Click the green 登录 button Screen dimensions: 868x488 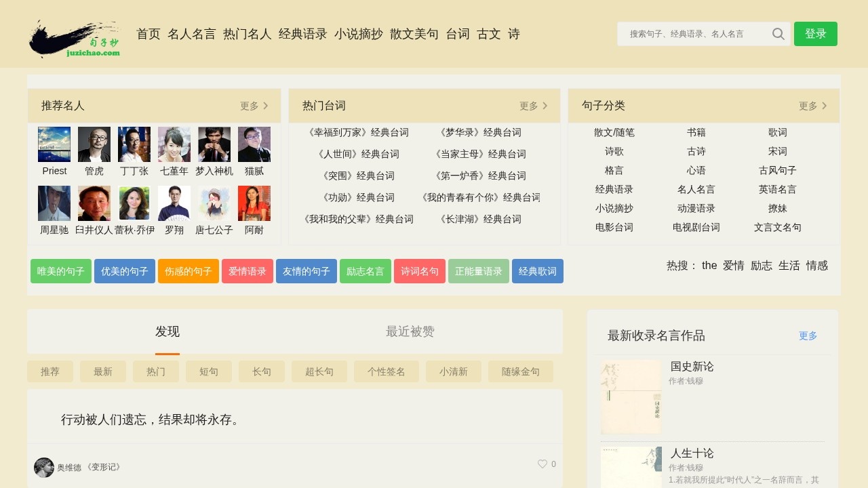pos(815,33)
